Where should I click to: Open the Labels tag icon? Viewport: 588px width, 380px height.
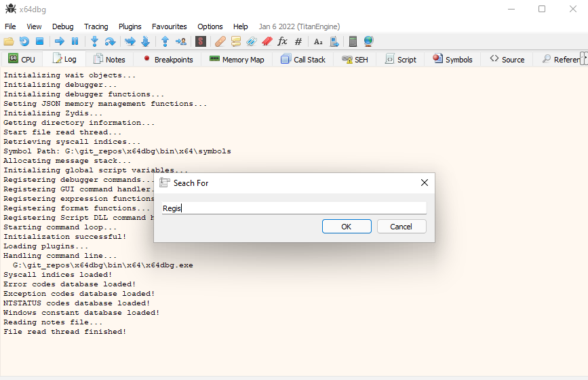(x=251, y=41)
